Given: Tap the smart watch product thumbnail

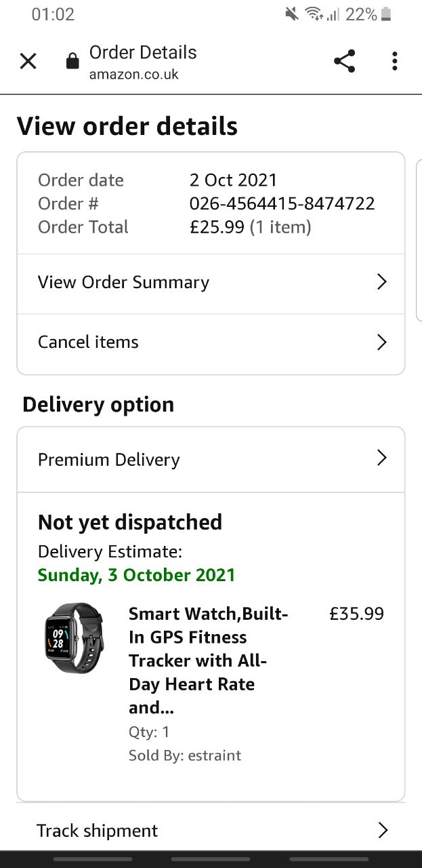Looking at the screenshot, I should coord(74,638).
